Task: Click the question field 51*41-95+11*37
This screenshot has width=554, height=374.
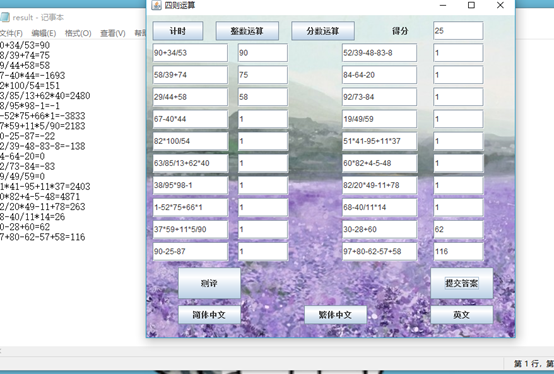Action: [379, 141]
